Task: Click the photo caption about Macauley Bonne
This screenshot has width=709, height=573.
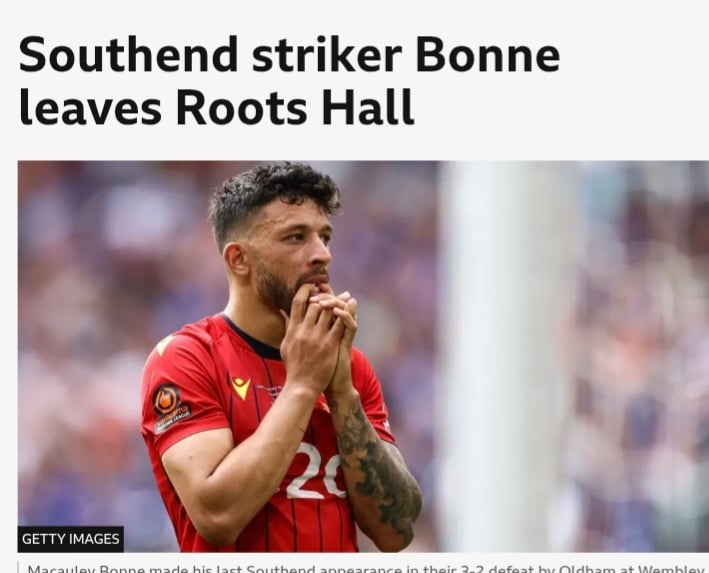Action: pyautogui.click(x=364, y=568)
